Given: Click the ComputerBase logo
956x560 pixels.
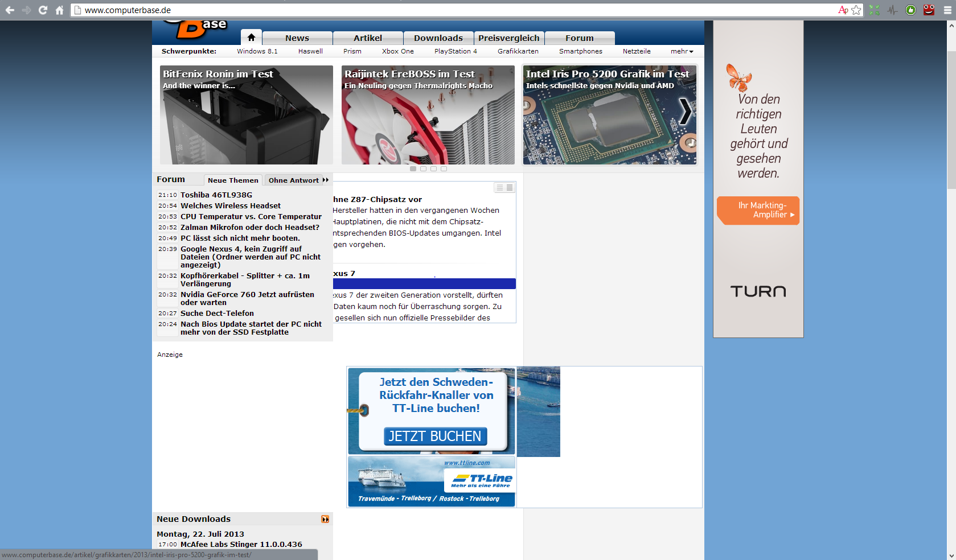Looking at the screenshot, I should (x=195, y=30).
